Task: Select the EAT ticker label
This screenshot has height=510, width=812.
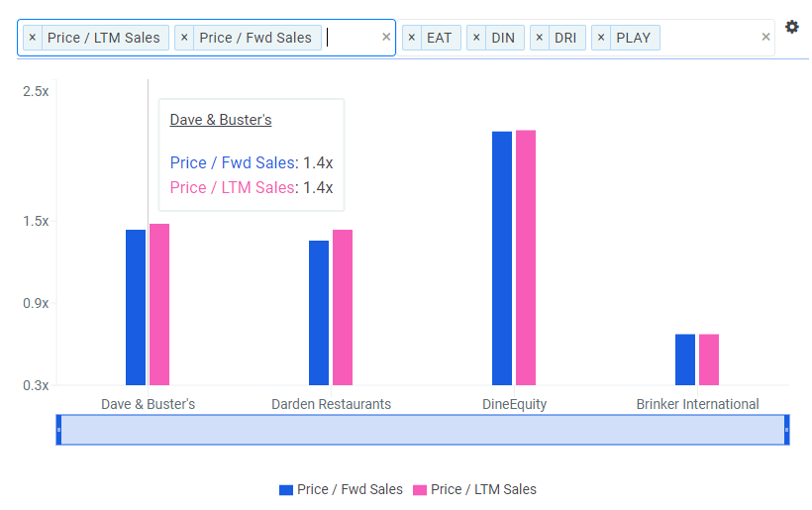Action: click(439, 38)
